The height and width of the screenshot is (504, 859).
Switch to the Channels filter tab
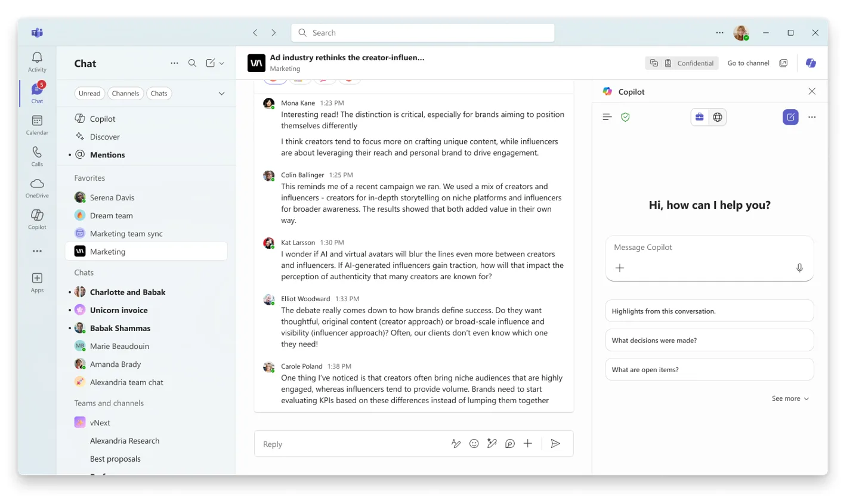[x=125, y=93]
